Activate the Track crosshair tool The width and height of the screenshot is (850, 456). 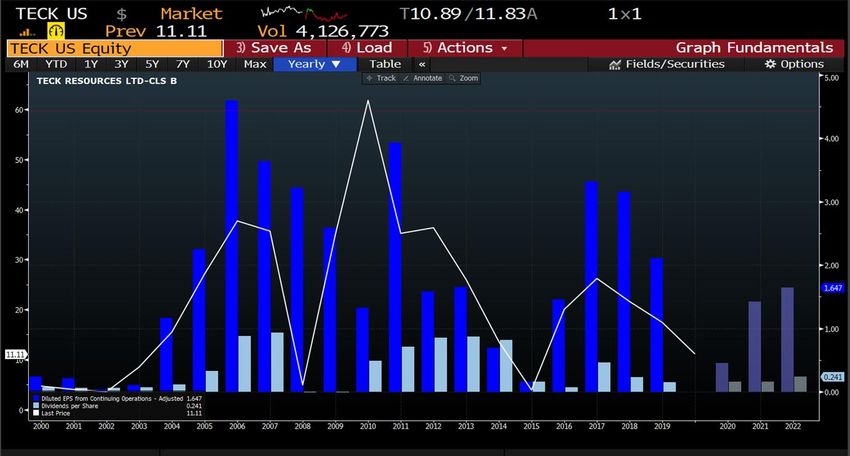pyautogui.click(x=381, y=79)
